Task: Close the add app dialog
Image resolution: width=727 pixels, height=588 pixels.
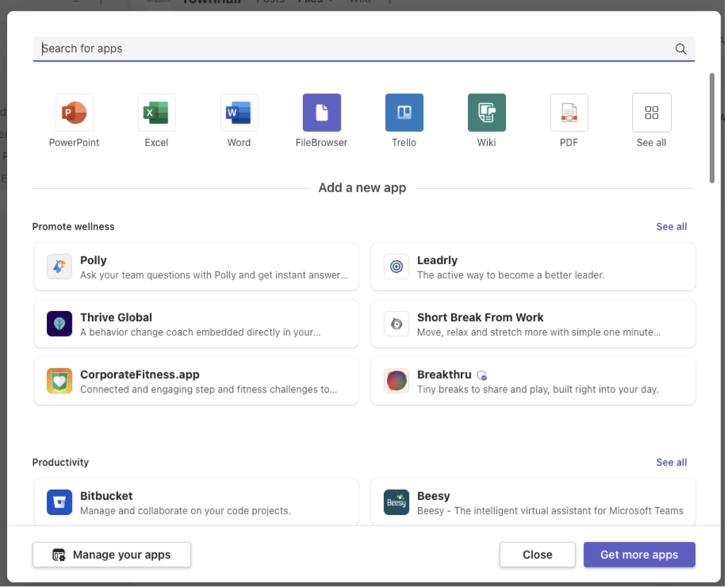Action: (537, 555)
